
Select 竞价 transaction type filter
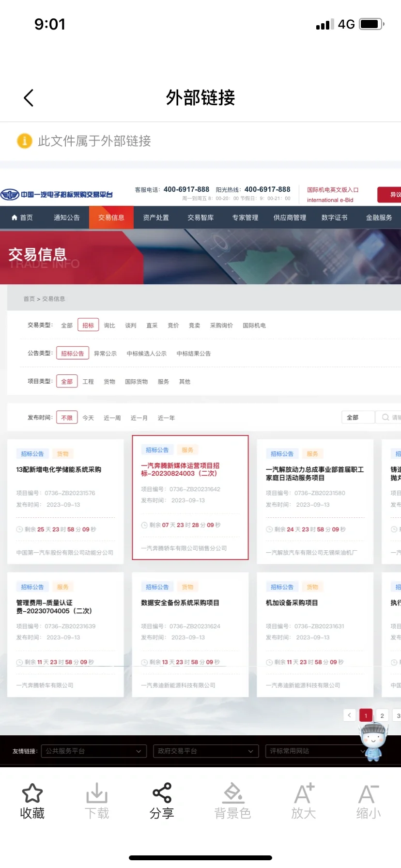click(x=173, y=325)
